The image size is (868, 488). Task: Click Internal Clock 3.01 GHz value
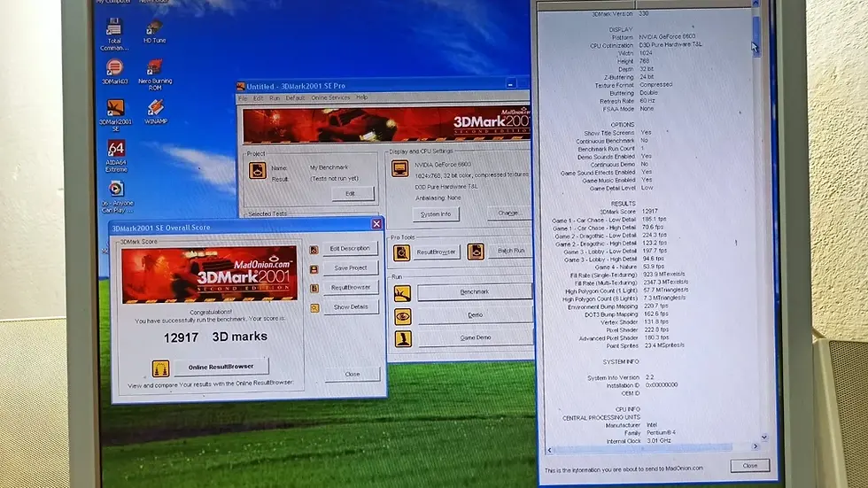point(659,441)
